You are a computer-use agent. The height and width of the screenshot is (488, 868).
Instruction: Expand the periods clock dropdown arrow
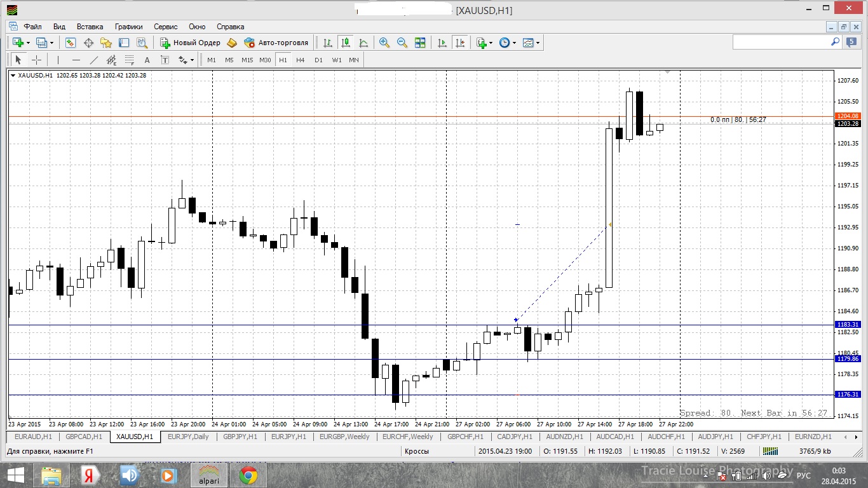(515, 43)
